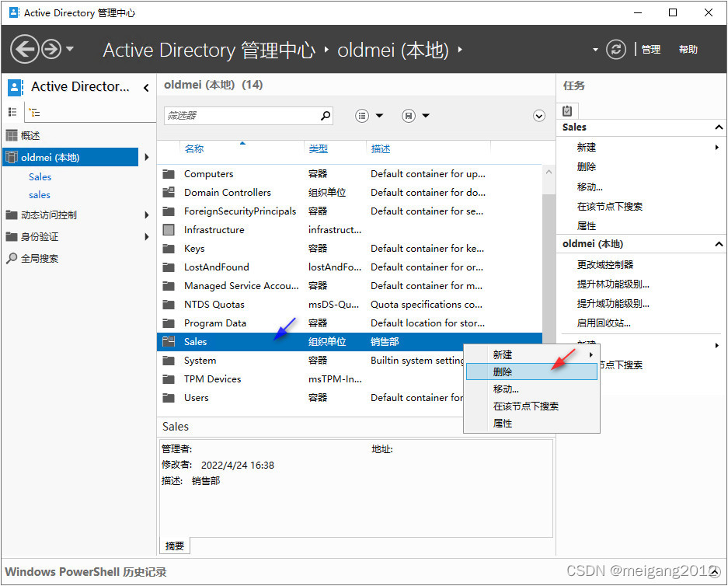Click the back navigation arrow button

point(25,49)
